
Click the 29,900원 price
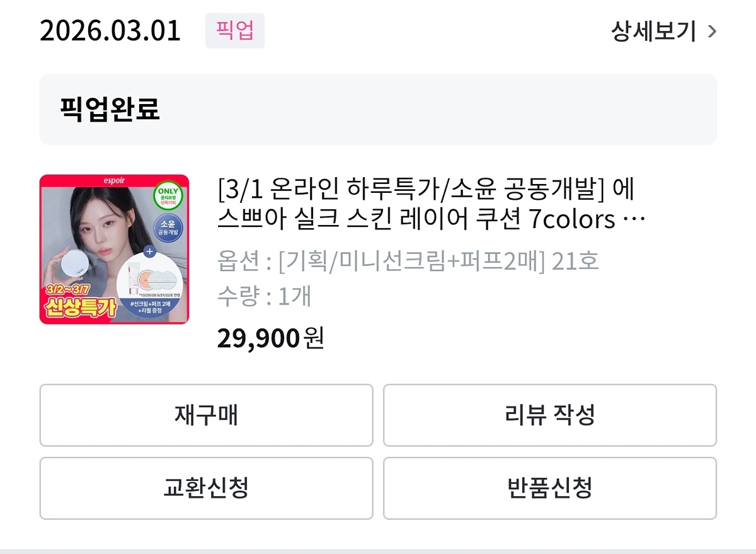point(270,339)
